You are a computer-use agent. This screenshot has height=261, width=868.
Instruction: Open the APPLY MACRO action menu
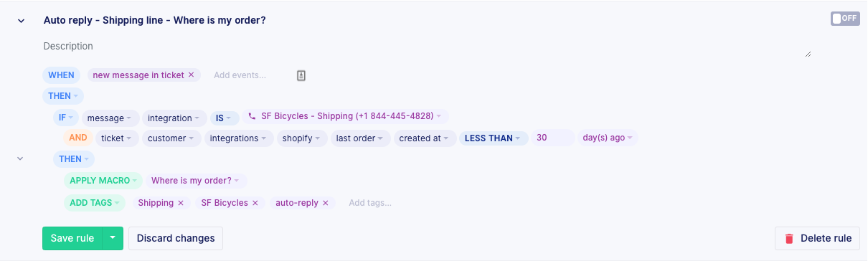[x=103, y=181]
